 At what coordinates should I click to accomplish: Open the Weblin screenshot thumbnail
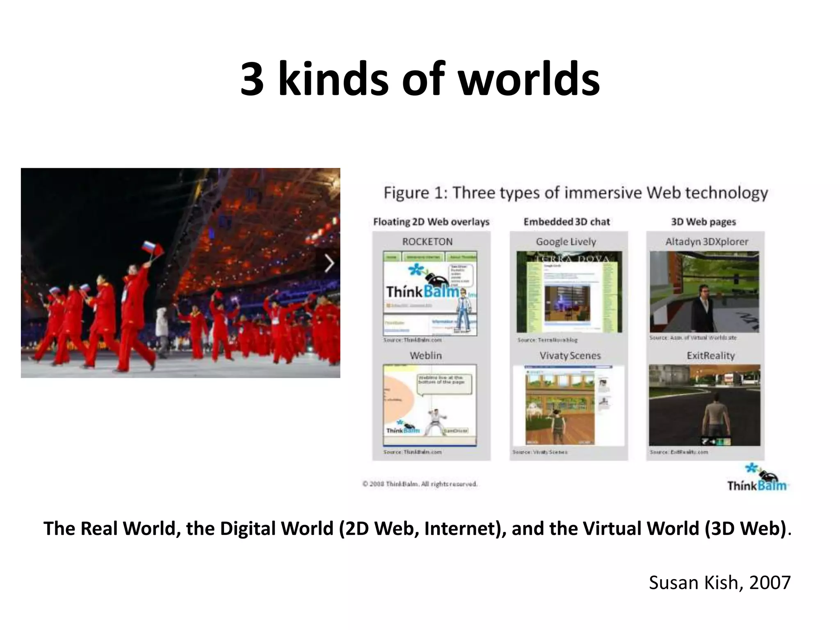pyautogui.click(x=430, y=405)
